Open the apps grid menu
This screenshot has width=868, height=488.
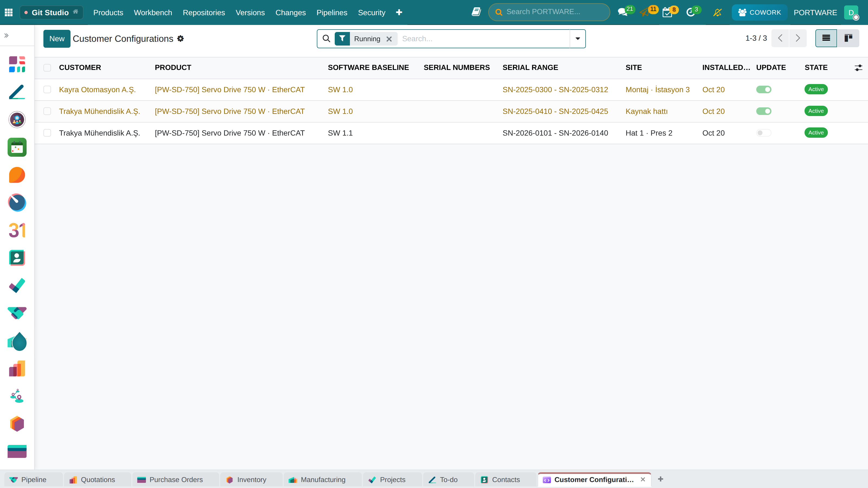point(9,12)
